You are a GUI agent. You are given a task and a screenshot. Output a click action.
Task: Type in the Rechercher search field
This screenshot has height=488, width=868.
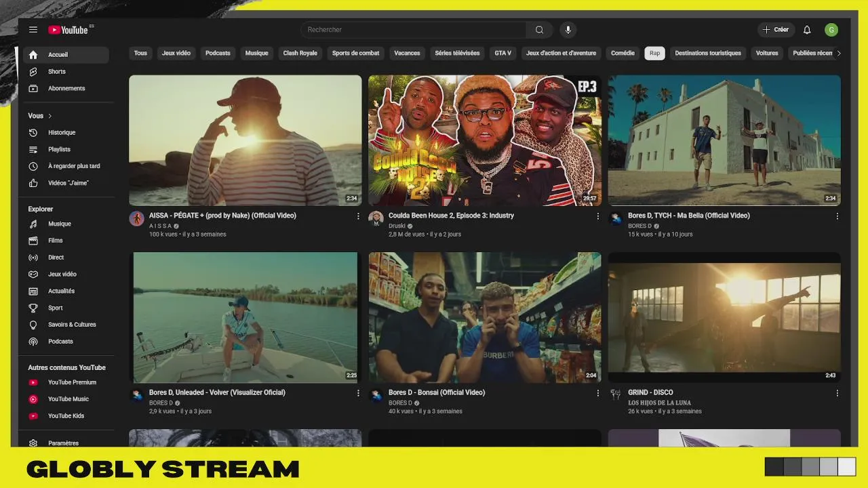(414, 30)
